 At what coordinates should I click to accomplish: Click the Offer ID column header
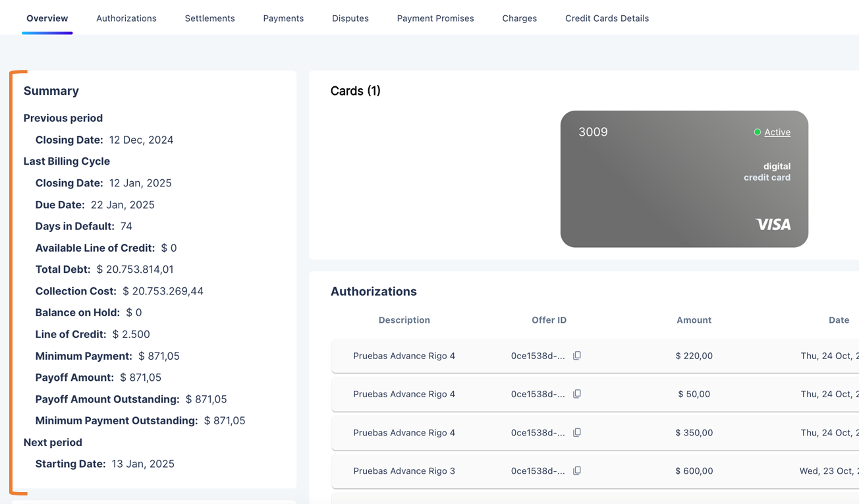coord(549,320)
